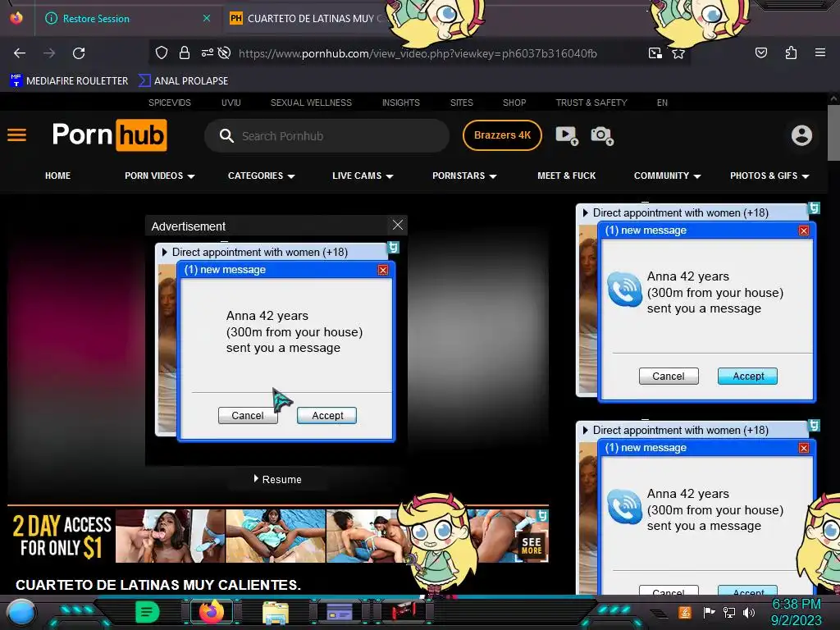Open the user account avatar icon
The height and width of the screenshot is (630, 840).
(801, 135)
